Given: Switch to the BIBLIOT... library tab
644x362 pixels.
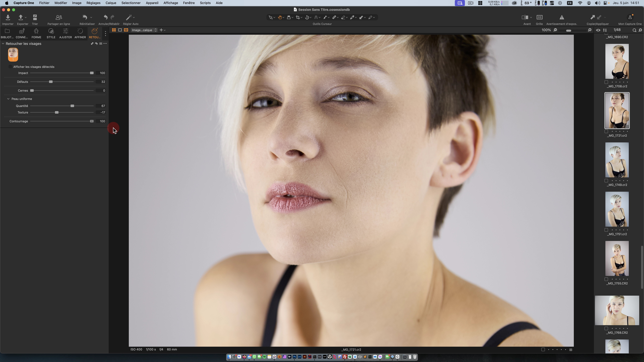Looking at the screenshot, I should tap(7, 33).
